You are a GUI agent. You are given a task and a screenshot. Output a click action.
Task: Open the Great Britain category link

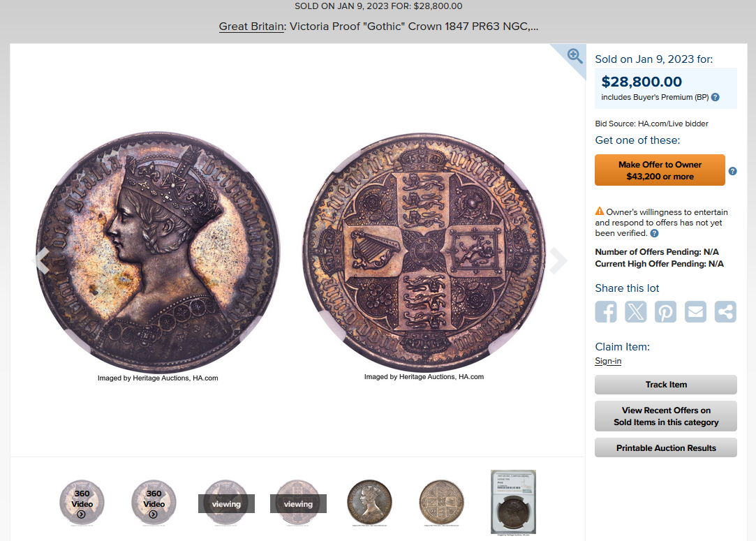tap(251, 27)
